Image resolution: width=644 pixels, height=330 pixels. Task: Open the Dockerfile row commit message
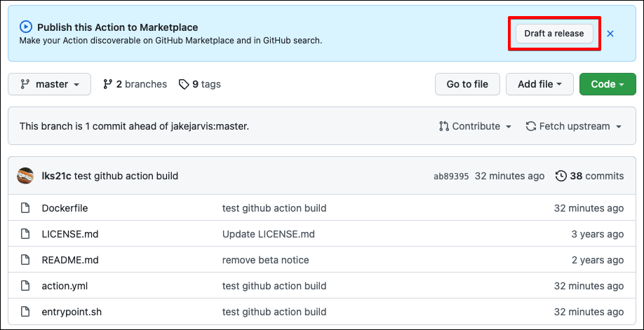274,208
